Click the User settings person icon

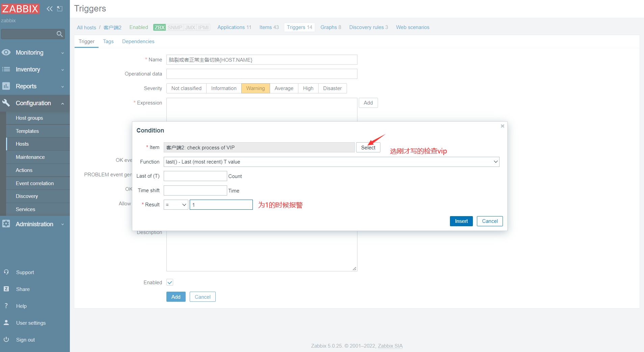(6, 323)
